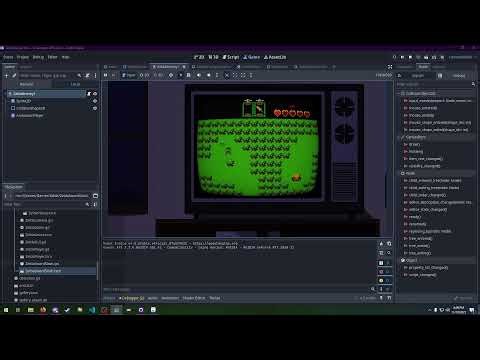Toggle suspend game in Game toolbar
480x360 pixels.
(106, 76)
